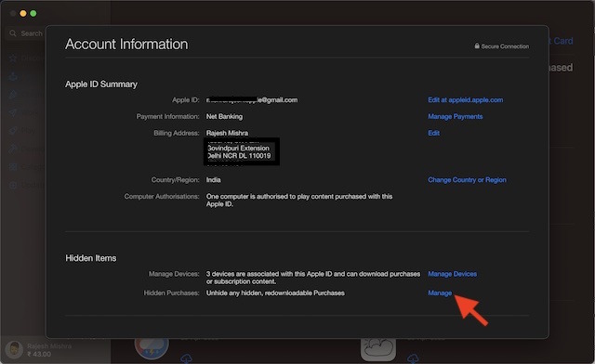Open Change Country or Region link
595x364 pixels.
point(467,180)
